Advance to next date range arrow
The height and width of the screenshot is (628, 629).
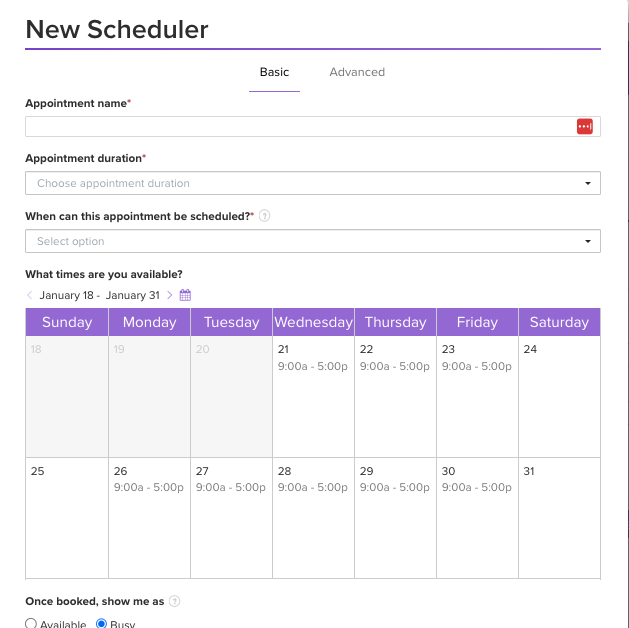coord(170,295)
